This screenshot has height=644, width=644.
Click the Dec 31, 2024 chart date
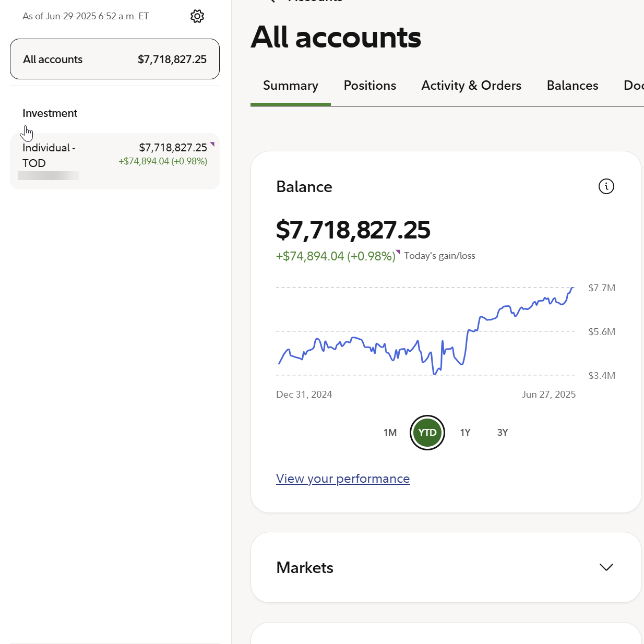tap(304, 395)
